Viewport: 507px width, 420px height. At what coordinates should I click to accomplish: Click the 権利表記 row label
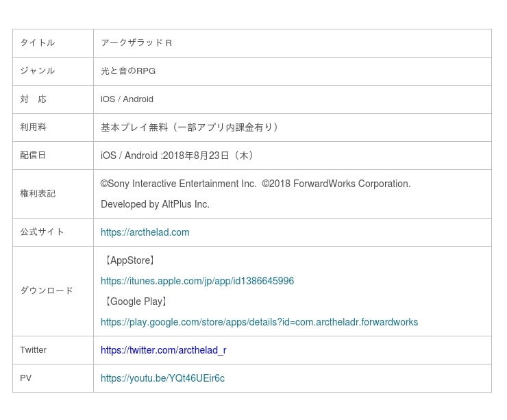pos(38,193)
